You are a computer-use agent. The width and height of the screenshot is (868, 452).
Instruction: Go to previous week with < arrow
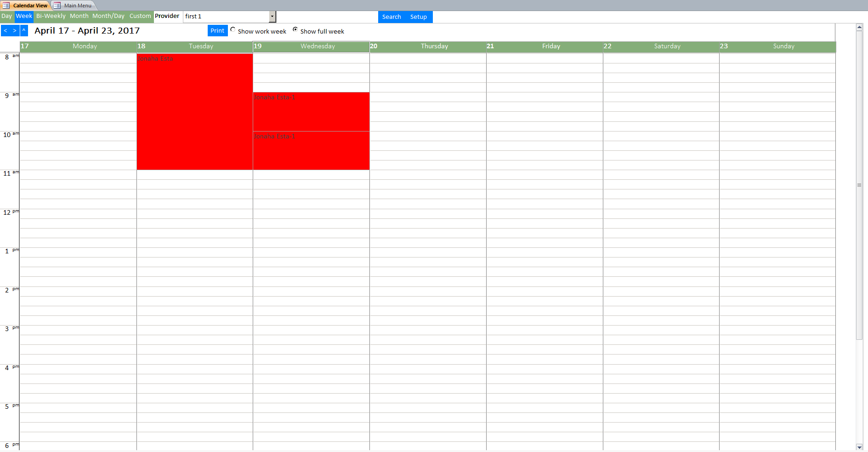[6, 31]
